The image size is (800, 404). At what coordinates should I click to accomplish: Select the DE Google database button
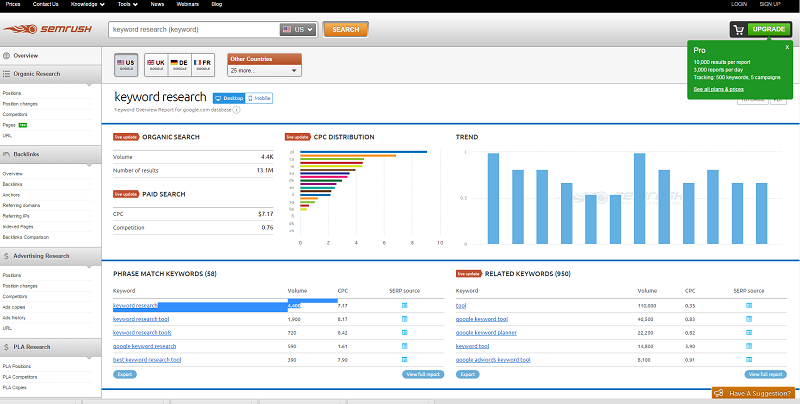pos(180,65)
